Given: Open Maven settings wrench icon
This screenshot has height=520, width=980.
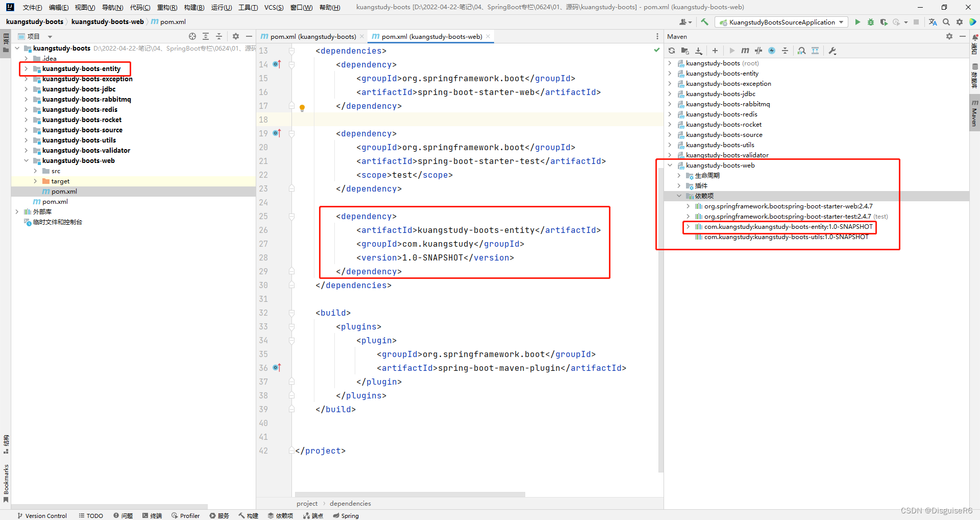Looking at the screenshot, I should (x=832, y=51).
